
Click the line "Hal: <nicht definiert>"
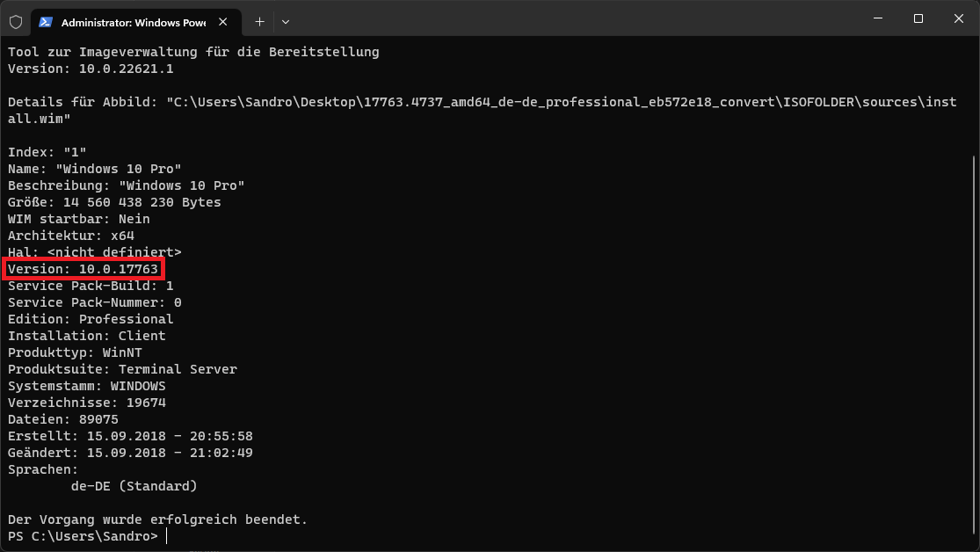(x=94, y=252)
